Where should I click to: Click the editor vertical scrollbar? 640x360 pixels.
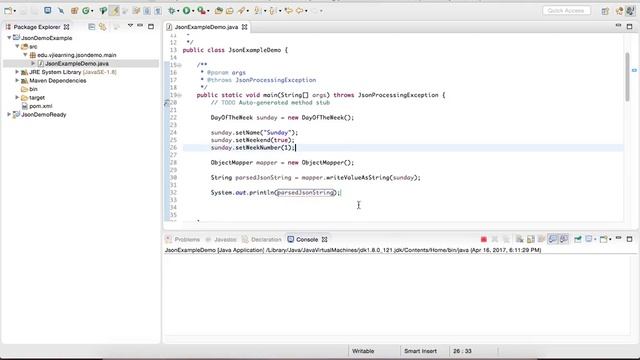tap(627, 77)
